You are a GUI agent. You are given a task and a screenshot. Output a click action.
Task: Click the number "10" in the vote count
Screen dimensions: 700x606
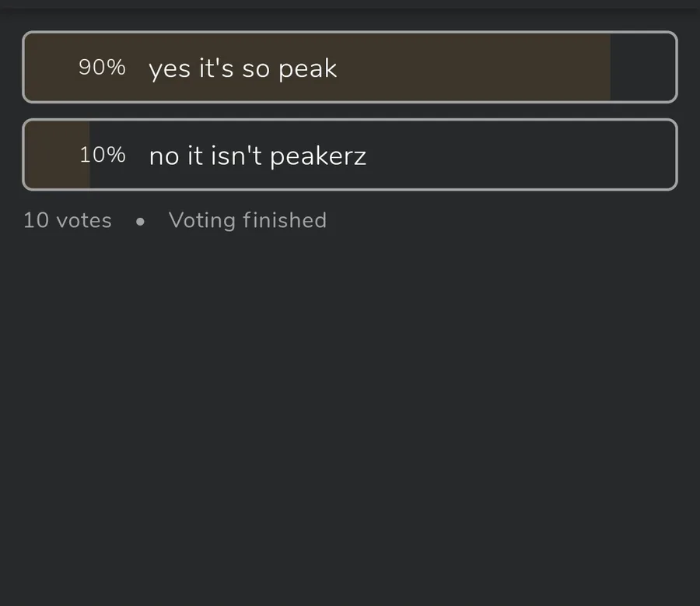click(36, 220)
